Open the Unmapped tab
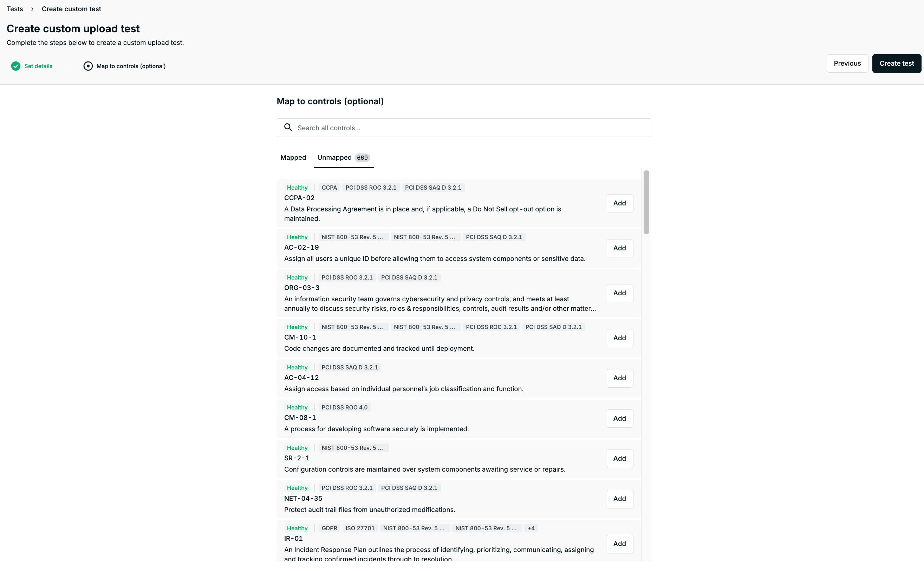Viewport: 924px width, 571px height. click(343, 157)
